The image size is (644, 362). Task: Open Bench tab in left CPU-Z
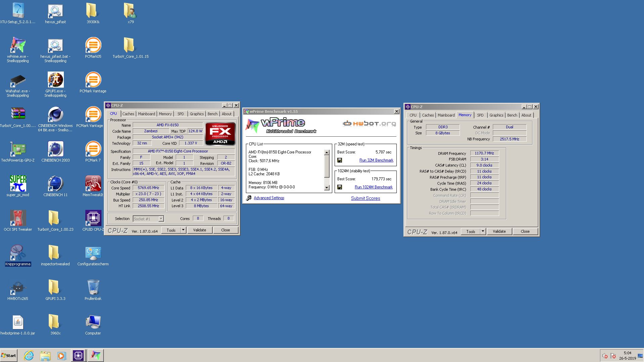pyautogui.click(x=212, y=114)
